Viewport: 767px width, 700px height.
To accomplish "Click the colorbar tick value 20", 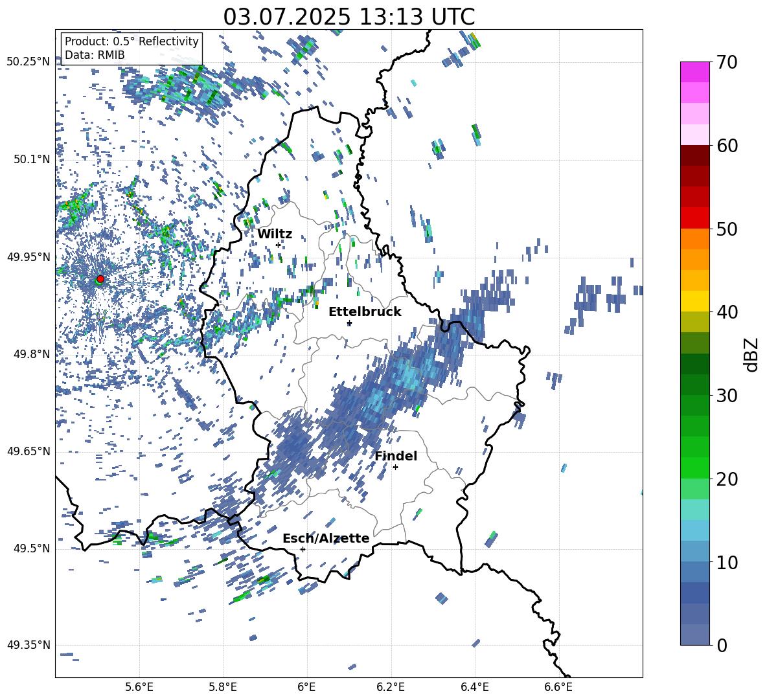I will 727,479.
